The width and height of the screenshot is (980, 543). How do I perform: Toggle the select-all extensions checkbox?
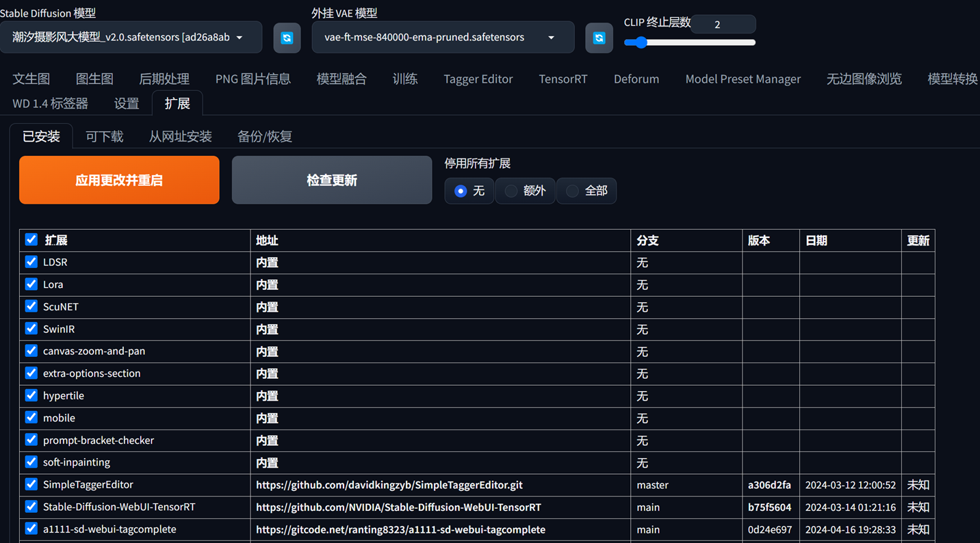pos(31,239)
